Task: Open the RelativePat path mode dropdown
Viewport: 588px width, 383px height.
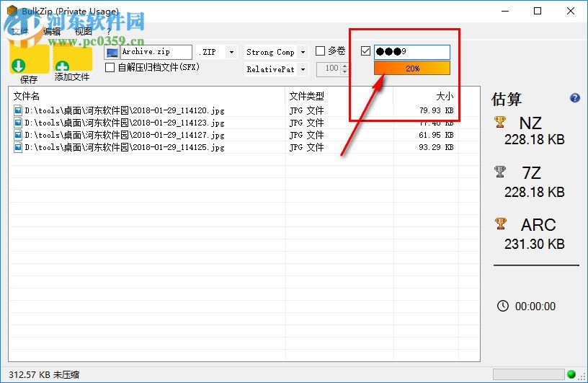Action: (x=303, y=69)
